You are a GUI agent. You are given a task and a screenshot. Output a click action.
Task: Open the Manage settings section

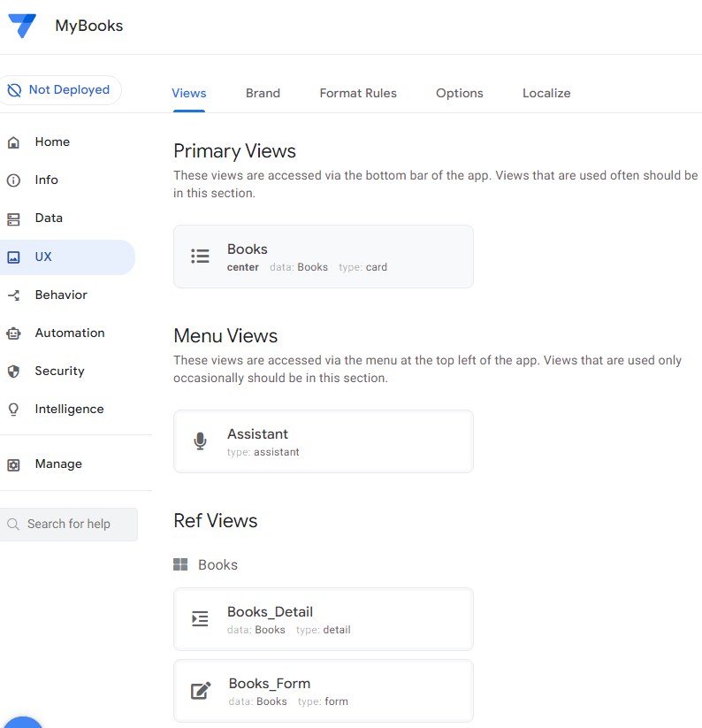[58, 464]
